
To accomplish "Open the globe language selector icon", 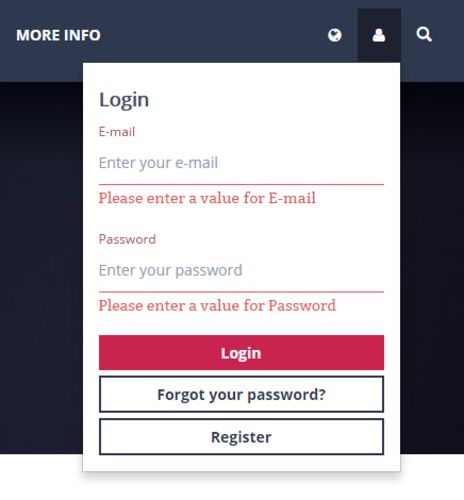I will (335, 35).
